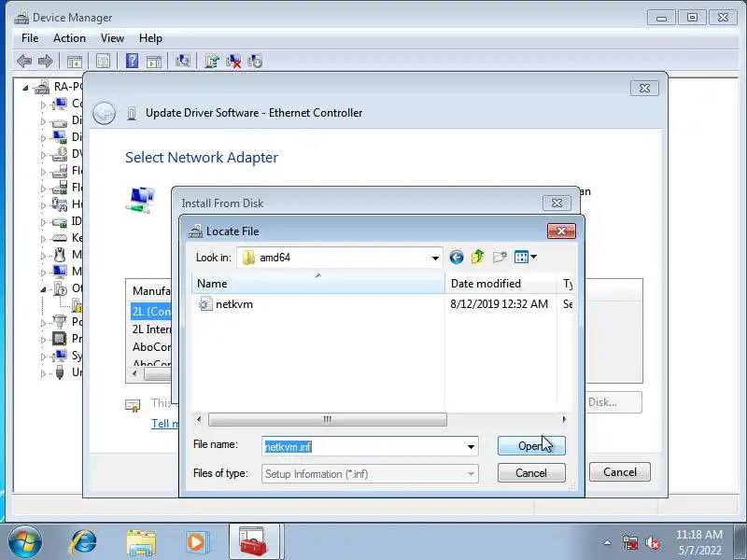Open the View menu
747x560 pixels.
click(112, 38)
